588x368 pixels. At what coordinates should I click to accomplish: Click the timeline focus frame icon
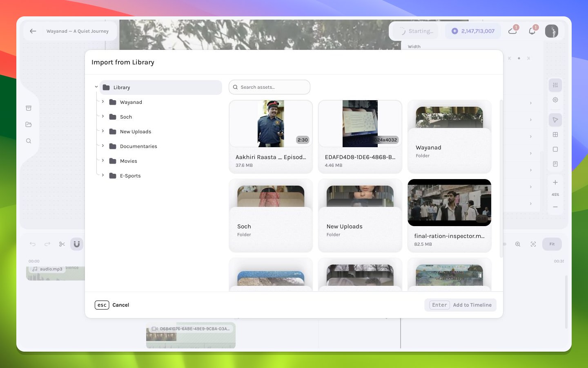click(533, 244)
